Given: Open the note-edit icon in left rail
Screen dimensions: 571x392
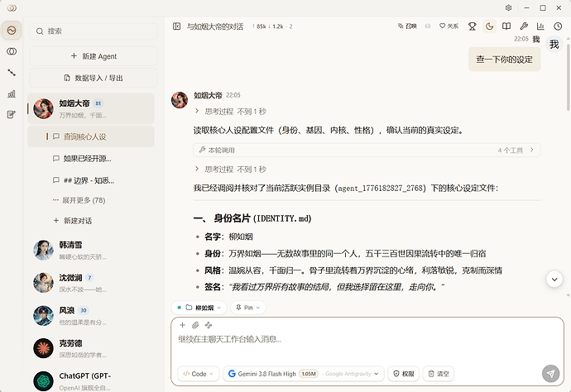Looking at the screenshot, I should coord(12,115).
